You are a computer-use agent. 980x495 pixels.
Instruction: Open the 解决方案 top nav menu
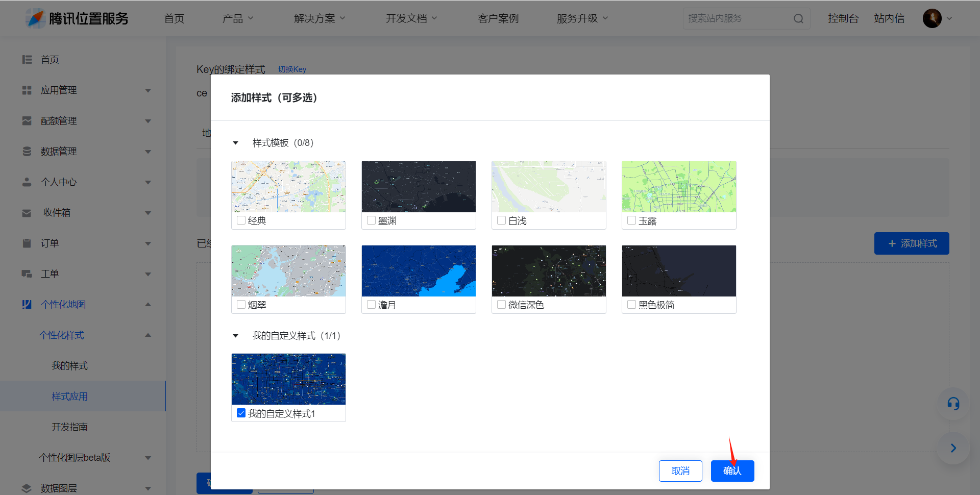click(x=320, y=18)
